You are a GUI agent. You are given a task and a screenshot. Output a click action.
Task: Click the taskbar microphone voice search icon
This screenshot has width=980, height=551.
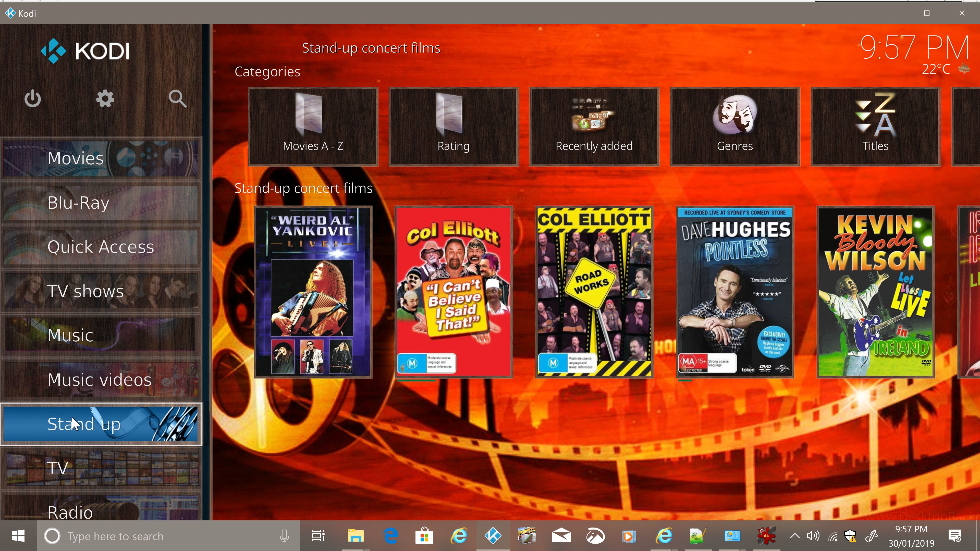[284, 536]
